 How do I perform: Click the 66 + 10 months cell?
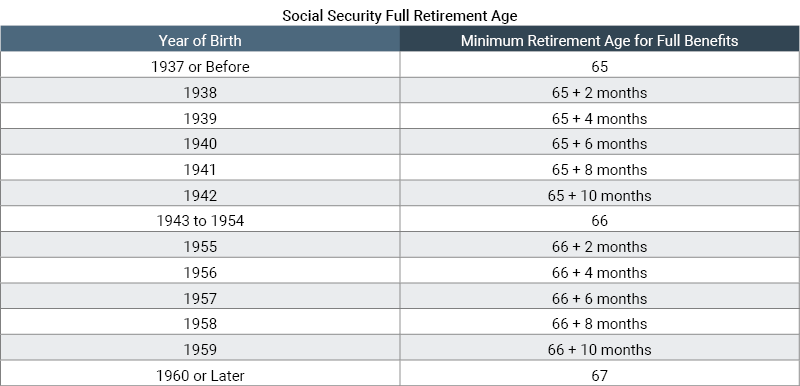[599, 349]
